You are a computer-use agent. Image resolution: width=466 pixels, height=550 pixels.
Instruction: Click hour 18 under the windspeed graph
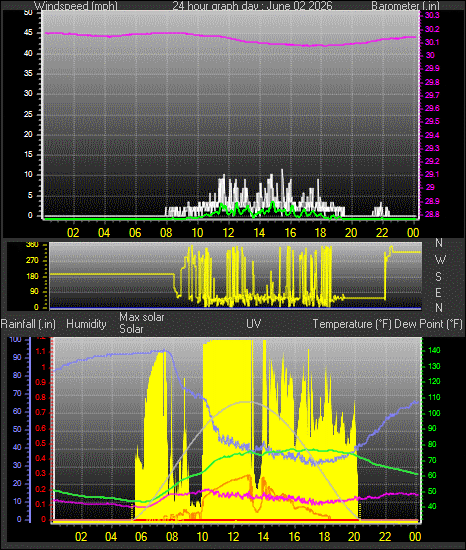point(321,233)
